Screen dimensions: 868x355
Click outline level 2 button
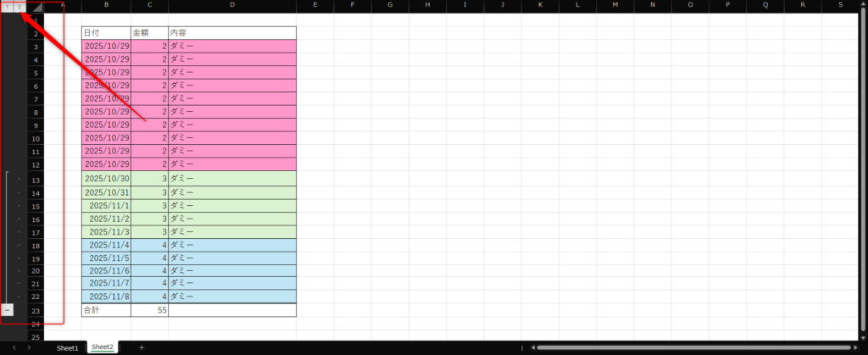click(x=19, y=7)
